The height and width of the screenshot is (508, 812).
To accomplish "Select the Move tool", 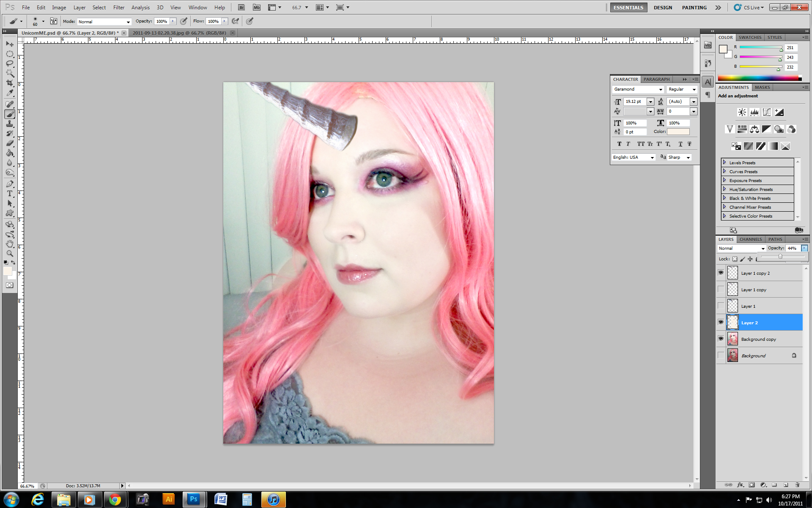I will pyautogui.click(x=10, y=44).
